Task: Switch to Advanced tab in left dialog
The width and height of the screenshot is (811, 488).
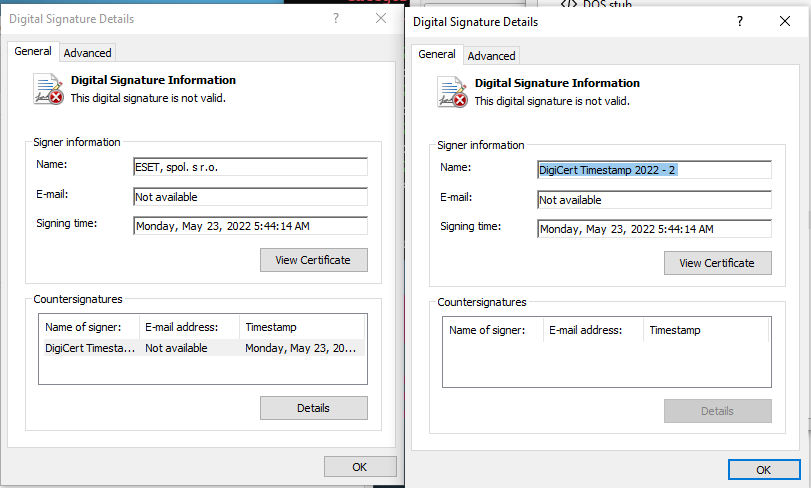Action: (87, 53)
